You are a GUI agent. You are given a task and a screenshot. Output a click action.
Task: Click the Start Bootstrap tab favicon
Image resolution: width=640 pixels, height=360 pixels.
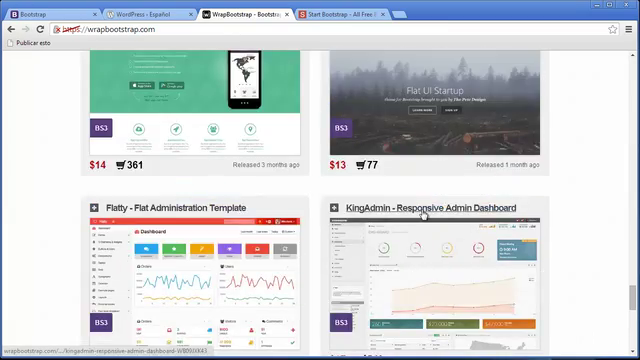[302, 14]
